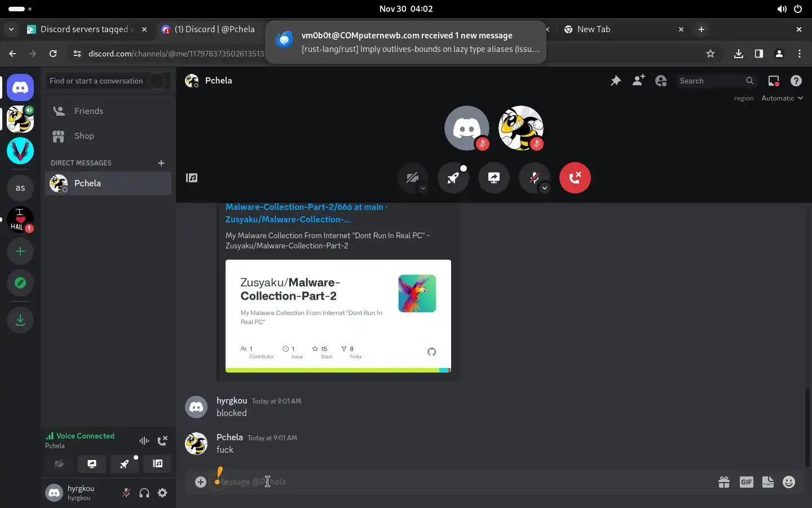This screenshot has height=508, width=812.
Task: Click Pchela bee avatar in call
Action: point(521,128)
